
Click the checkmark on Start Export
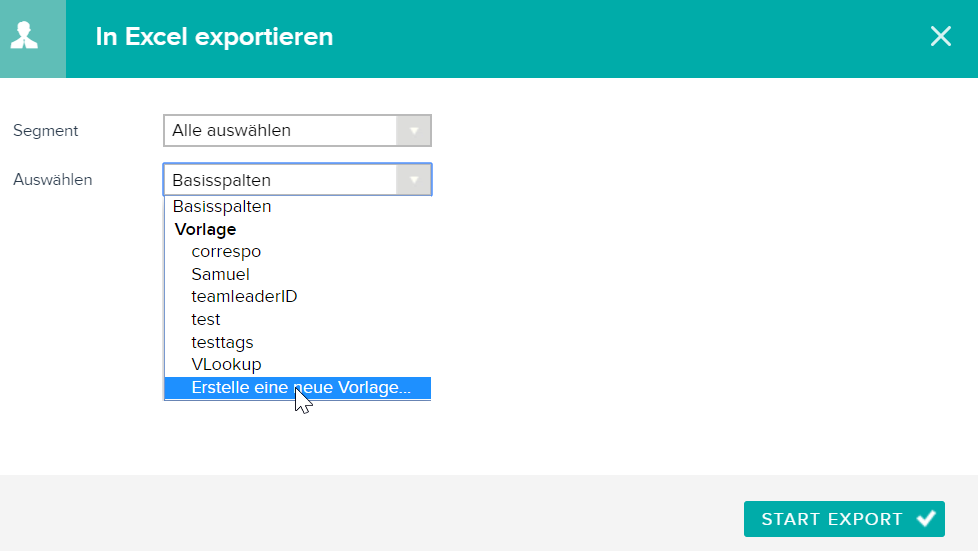click(926, 519)
